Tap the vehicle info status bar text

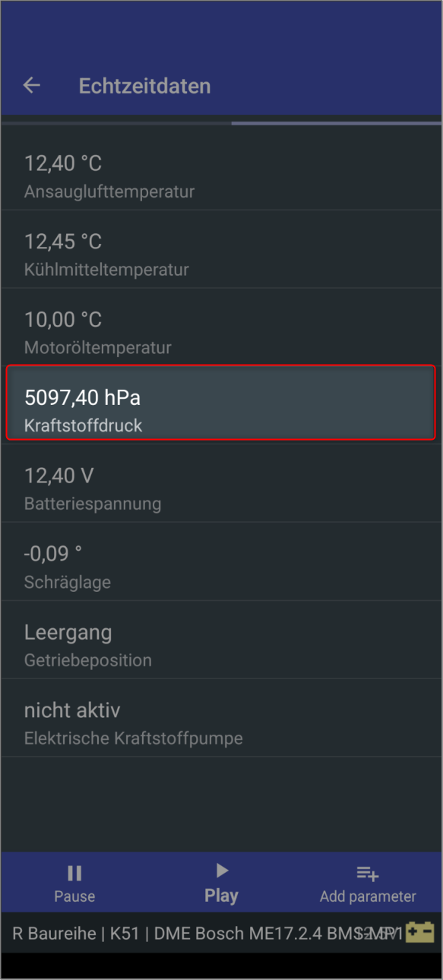click(x=207, y=934)
